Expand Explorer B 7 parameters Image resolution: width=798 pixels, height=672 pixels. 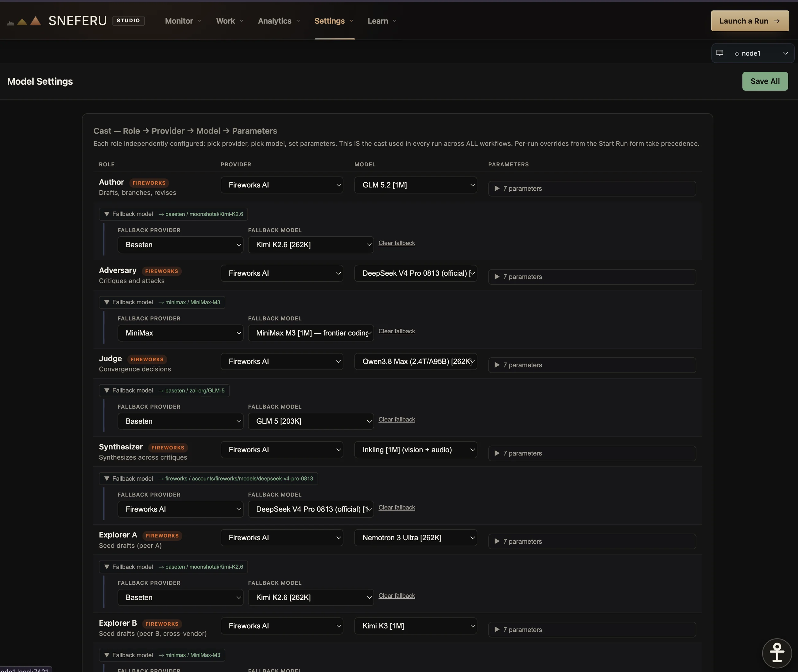pos(592,630)
